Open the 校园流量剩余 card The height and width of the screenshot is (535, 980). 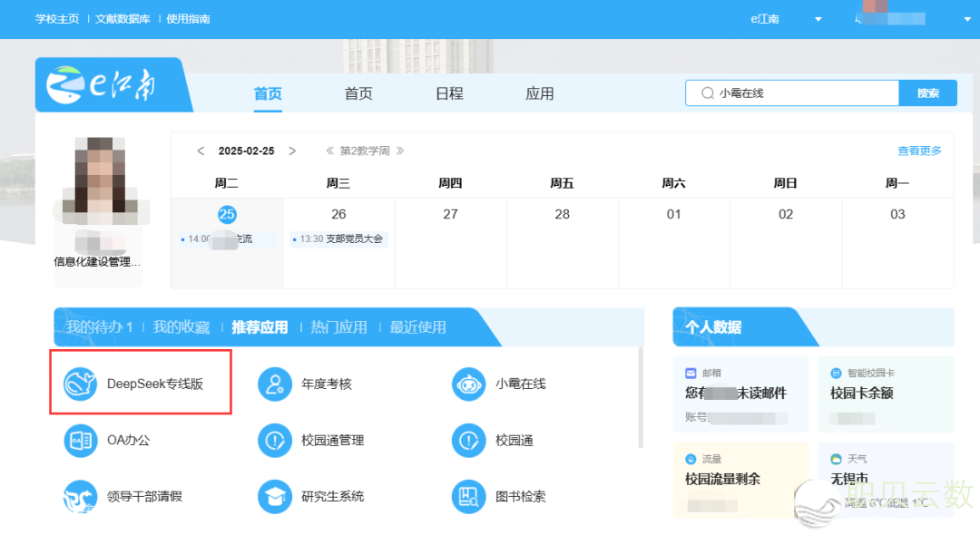[740, 481]
